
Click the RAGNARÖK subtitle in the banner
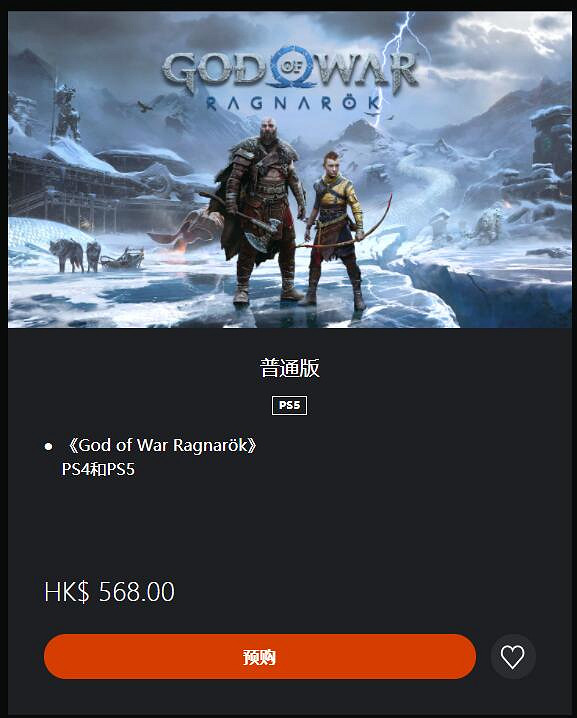(x=293, y=103)
